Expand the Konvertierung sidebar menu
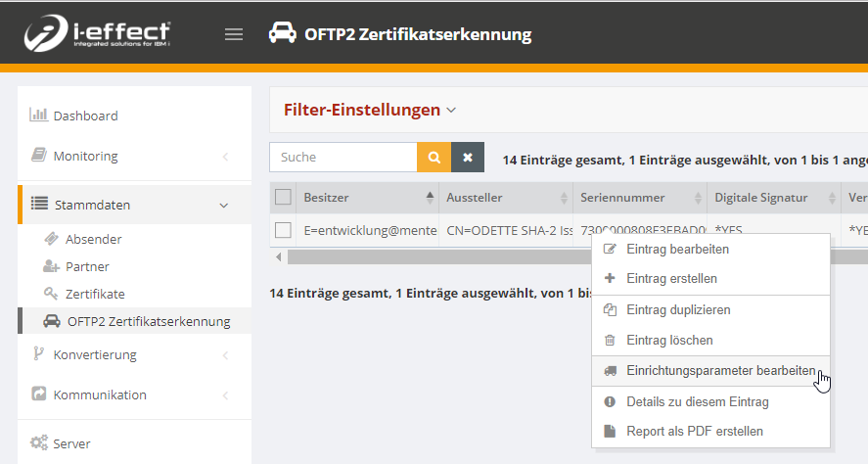The image size is (868, 464). pyautogui.click(x=95, y=354)
